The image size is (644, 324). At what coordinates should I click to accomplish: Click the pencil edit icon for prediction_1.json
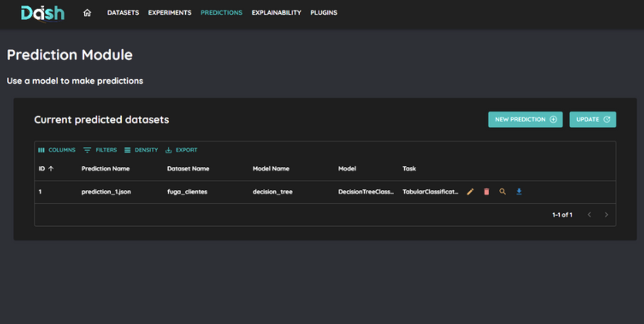[470, 192]
